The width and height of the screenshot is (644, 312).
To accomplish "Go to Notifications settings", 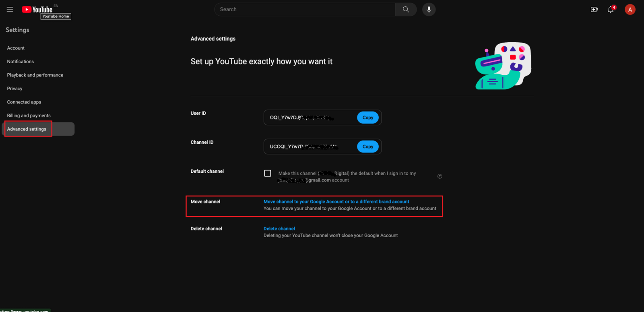I will coord(21,62).
